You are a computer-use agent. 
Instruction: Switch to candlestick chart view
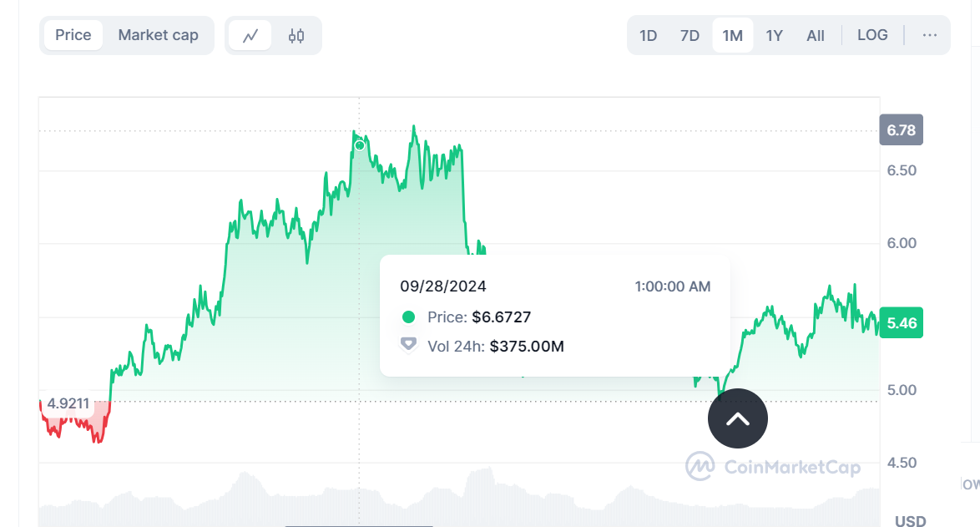point(296,36)
